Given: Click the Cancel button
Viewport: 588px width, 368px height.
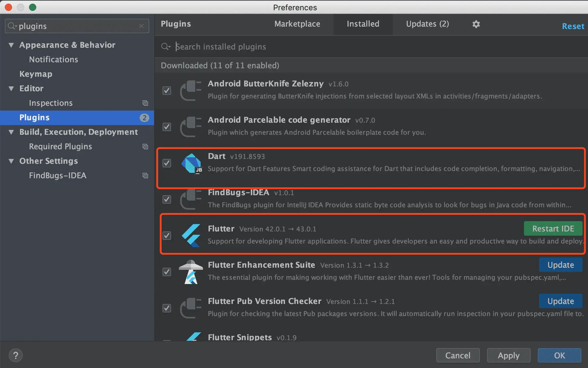Looking at the screenshot, I should pyautogui.click(x=458, y=355).
